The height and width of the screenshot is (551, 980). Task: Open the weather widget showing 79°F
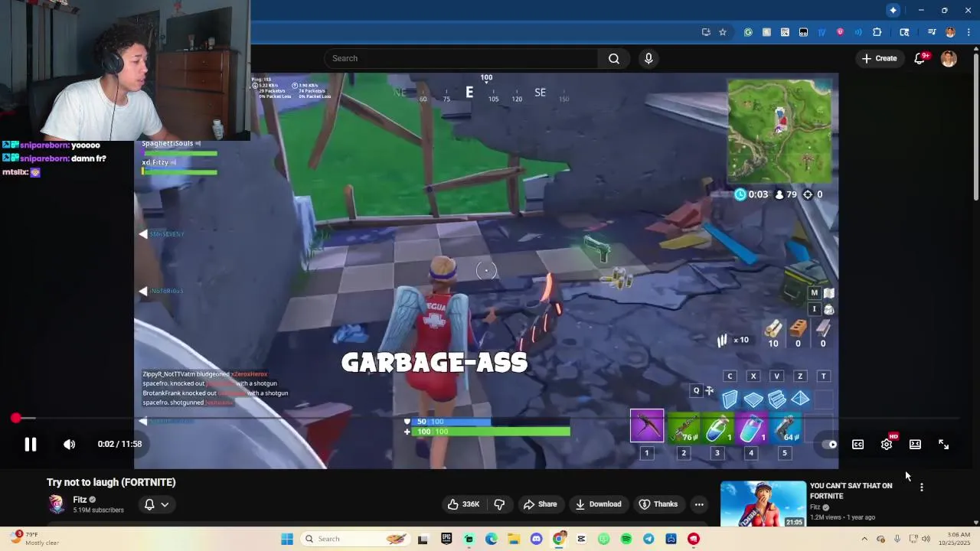(x=35, y=539)
